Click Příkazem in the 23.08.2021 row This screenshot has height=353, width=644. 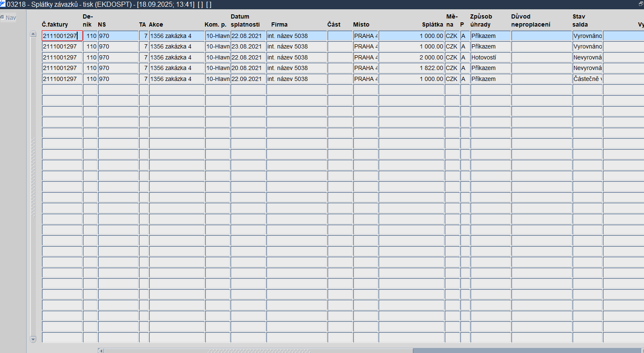click(x=490, y=46)
